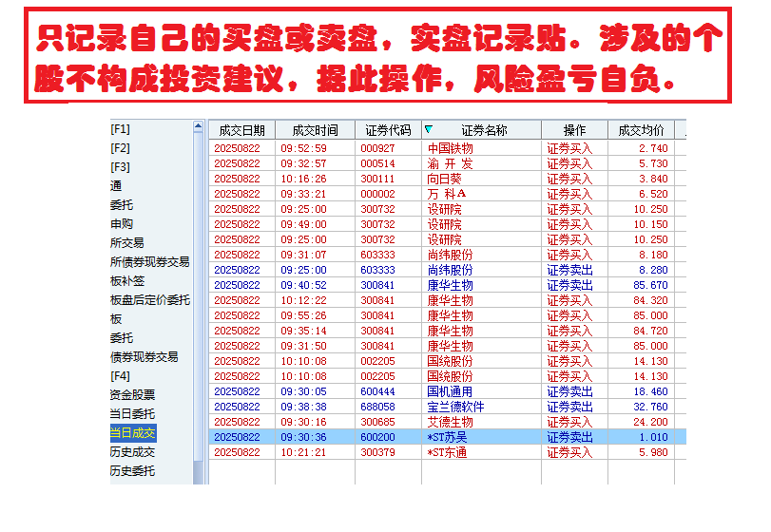Click trade time 09:32:57 for 渝开发
Image resolution: width=771 pixels, height=532 pixels.
(x=304, y=163)
